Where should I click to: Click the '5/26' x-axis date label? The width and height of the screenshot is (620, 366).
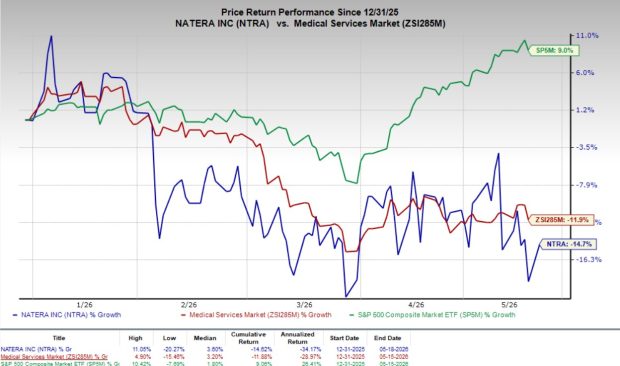coord(509,305)
